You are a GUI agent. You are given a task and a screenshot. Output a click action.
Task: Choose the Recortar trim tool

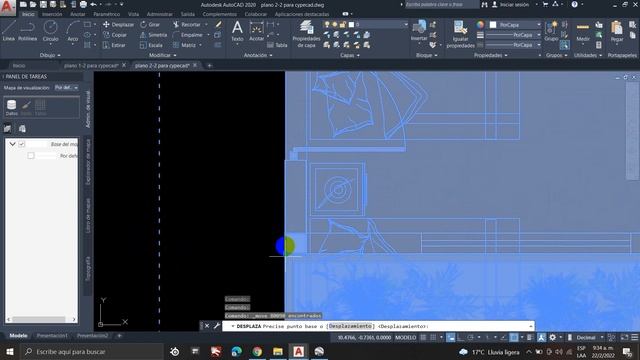(187, 24)
